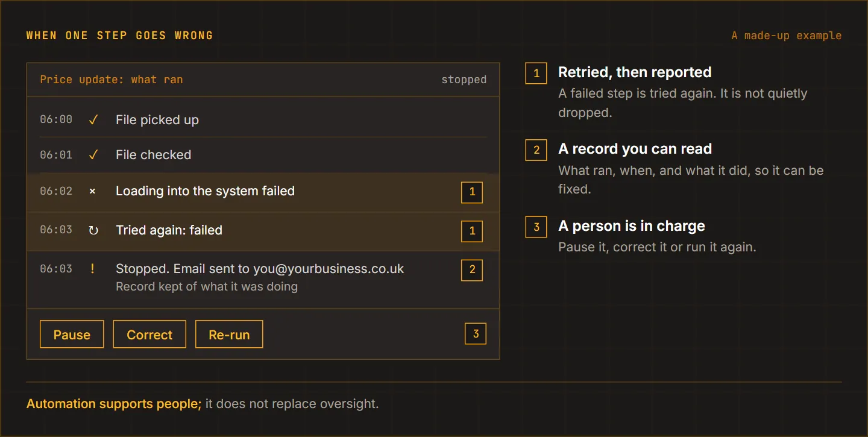Click the 3 badge next to A person is in charge
Image resolution: width=868 pixels, height=437 pixels.
click(x=536, y=227)
